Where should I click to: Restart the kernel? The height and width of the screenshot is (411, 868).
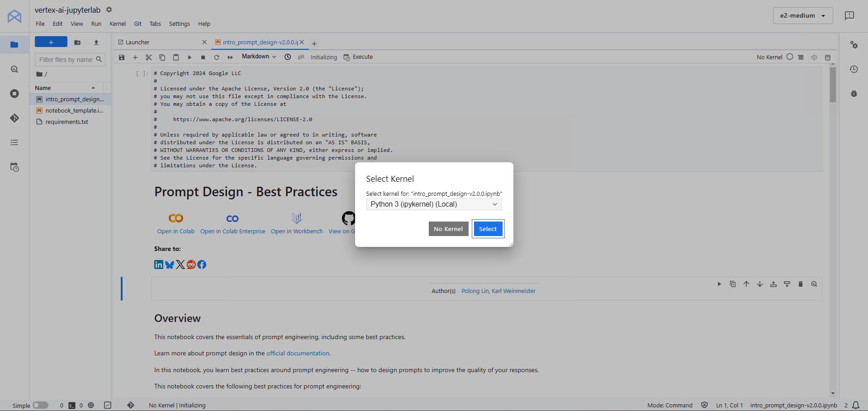(217, 57)
